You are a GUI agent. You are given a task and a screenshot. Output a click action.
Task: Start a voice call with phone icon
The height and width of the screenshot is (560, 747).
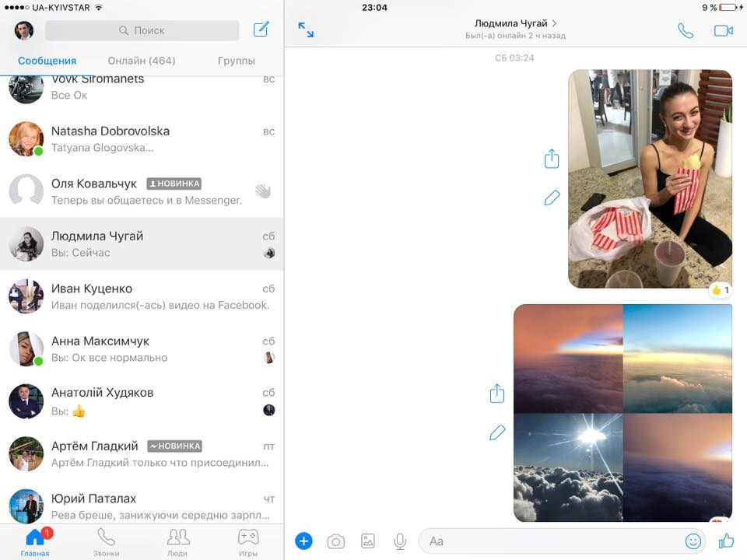coord(685,30)
